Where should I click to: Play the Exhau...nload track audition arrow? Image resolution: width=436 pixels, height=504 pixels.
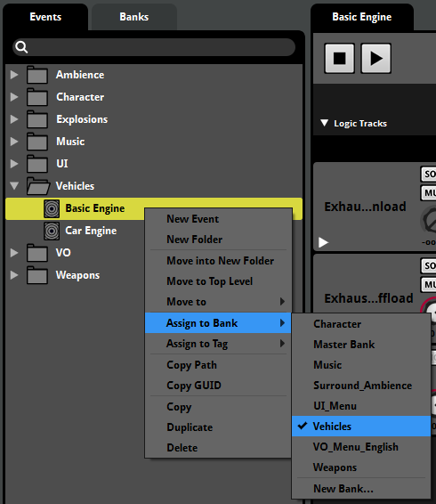point(323,242)
